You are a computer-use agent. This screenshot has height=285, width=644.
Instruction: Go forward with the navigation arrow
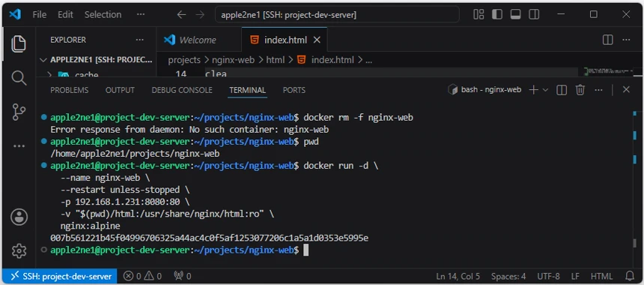(200, 14)
